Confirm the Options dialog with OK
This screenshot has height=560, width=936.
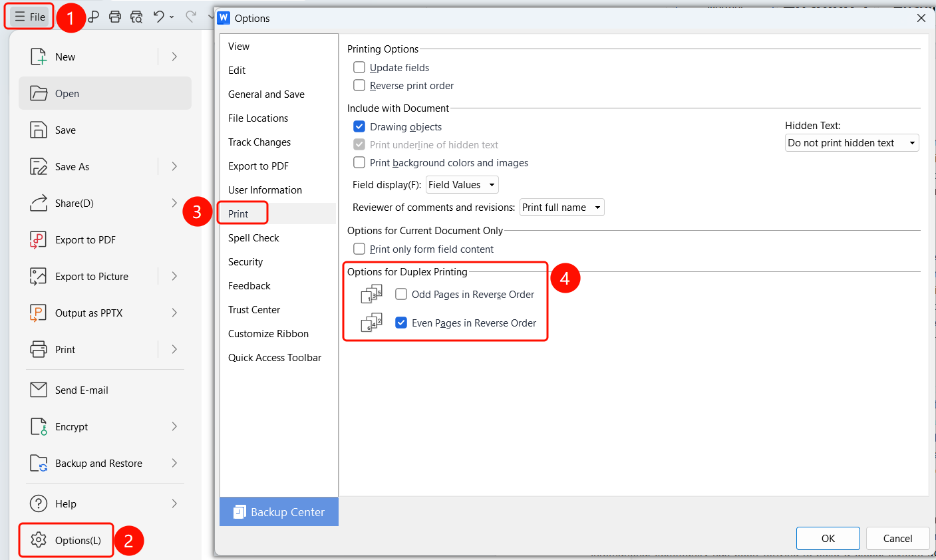pos(828,539)
